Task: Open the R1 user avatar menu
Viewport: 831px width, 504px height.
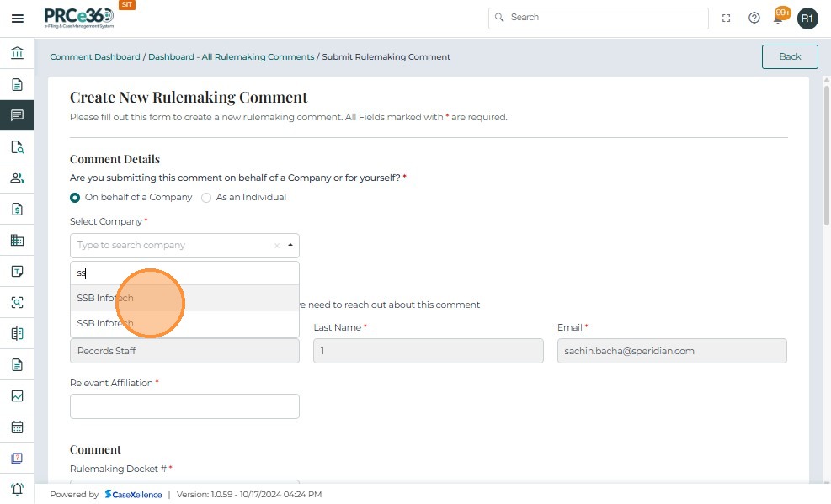Action: [x=807, y=19]
